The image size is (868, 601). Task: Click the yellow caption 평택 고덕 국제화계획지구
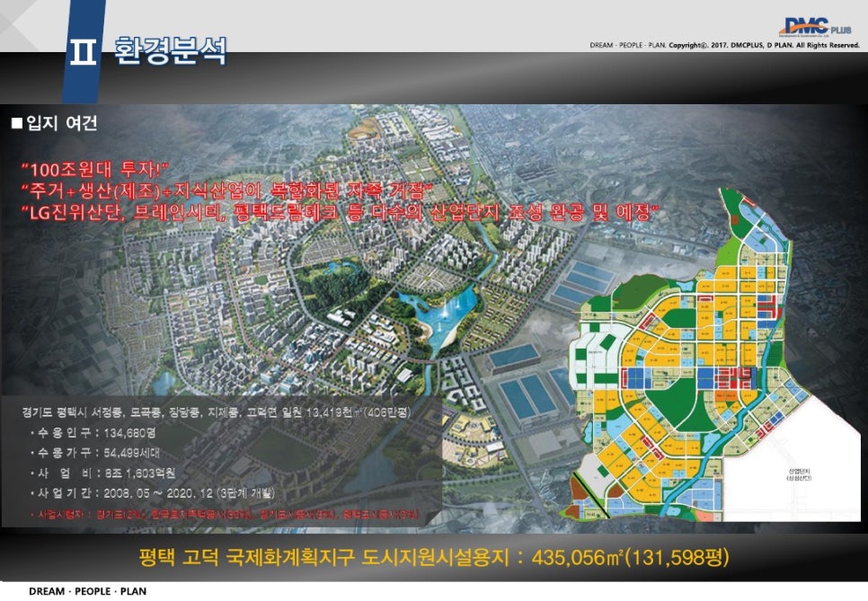tap(434, 557)
